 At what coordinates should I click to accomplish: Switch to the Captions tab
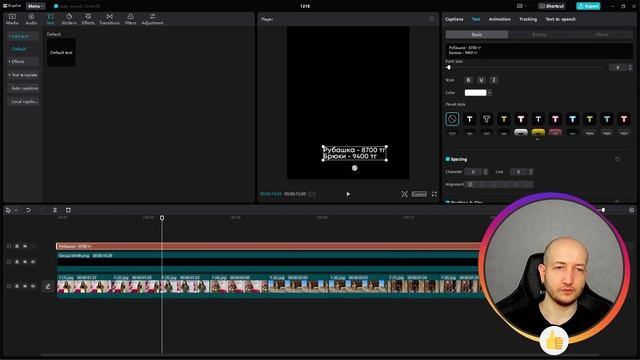[x=454, y=19]
